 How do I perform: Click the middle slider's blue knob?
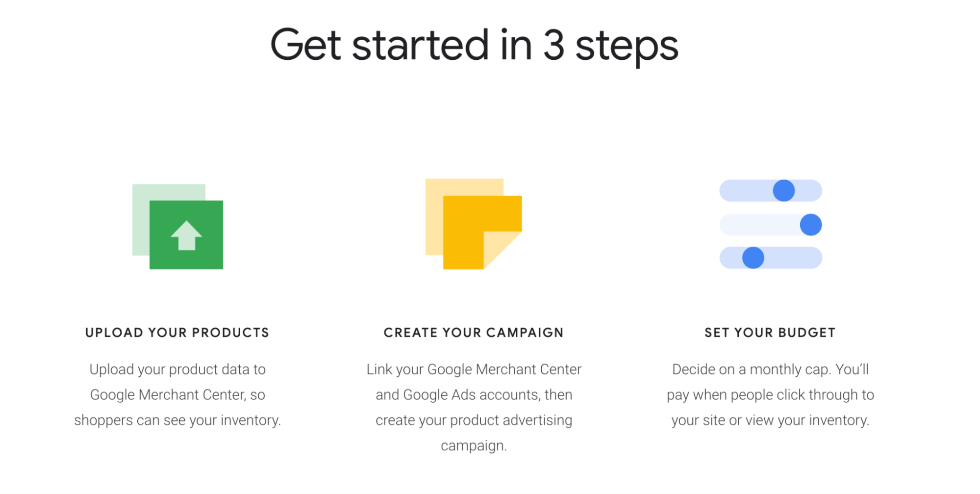pos(811,225)
